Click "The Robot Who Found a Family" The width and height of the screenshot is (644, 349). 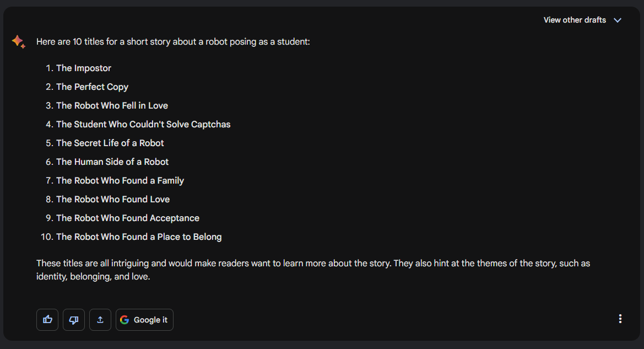120,181
